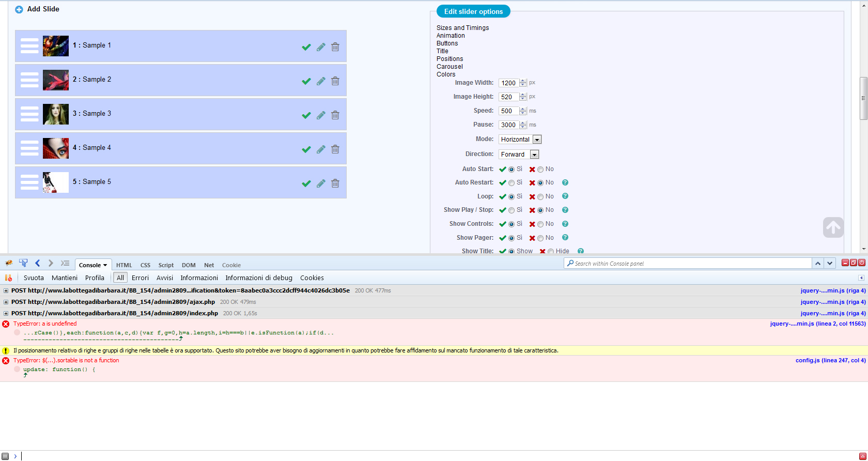Click the Firebug break-on-errors icon
The image size is (868, 461).
tap(8, 278)
